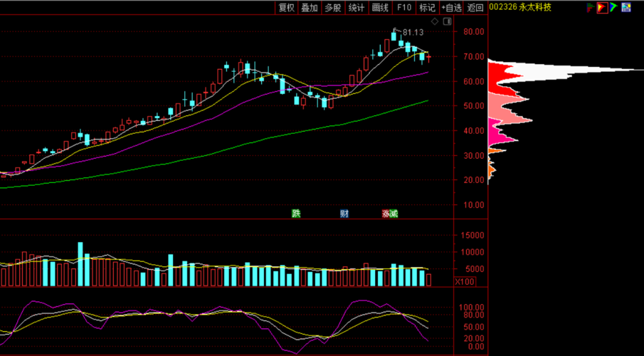Click the 10.00 price axis label

[473, 205]
